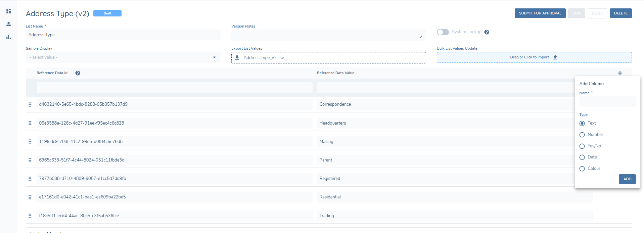Click the download icon for Address Type_v2.csv
644x233 pixels.
pyautogui.click(x=237, y=58)
